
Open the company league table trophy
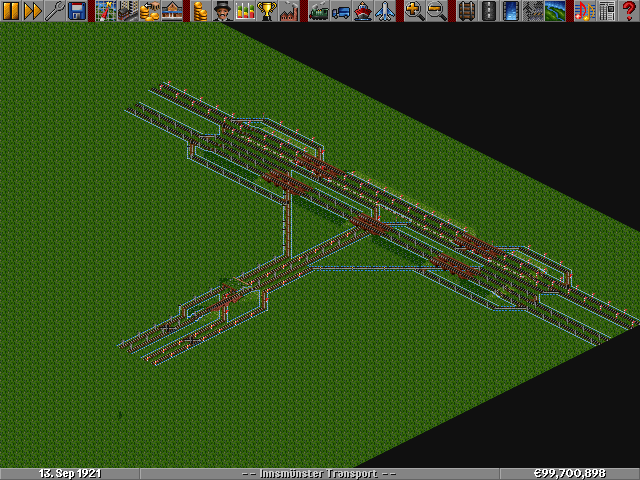tap(266, 11)
